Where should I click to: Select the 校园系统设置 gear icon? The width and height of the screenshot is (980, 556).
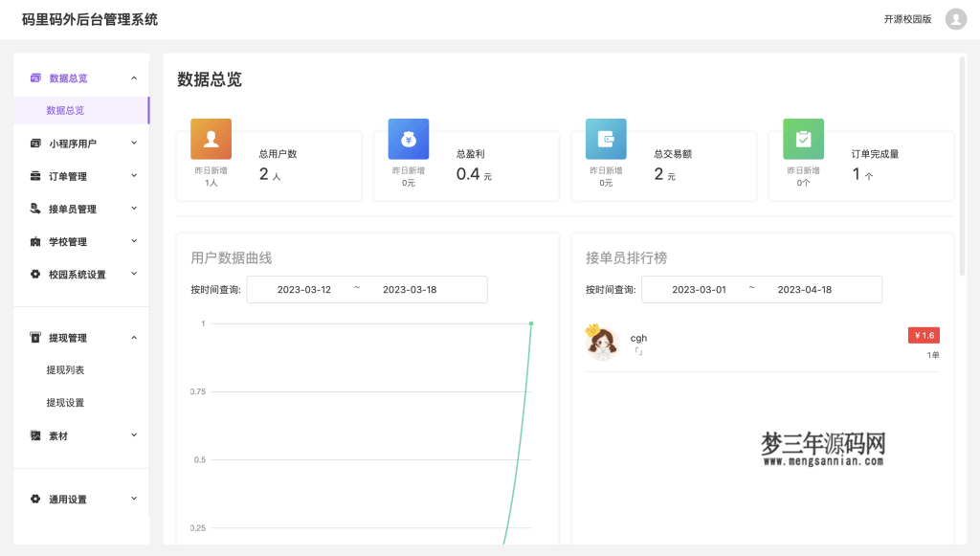36,273
